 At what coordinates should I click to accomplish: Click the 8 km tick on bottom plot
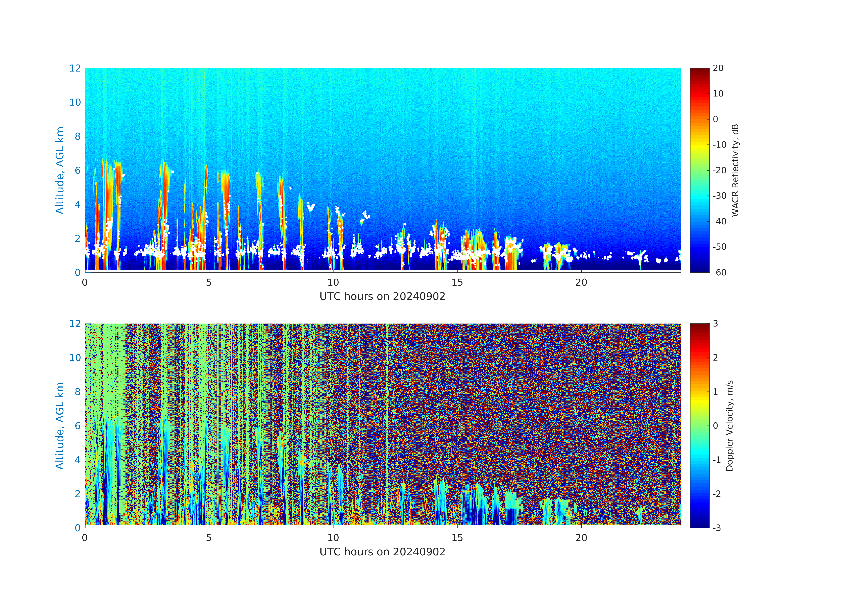tap(77, 392)
